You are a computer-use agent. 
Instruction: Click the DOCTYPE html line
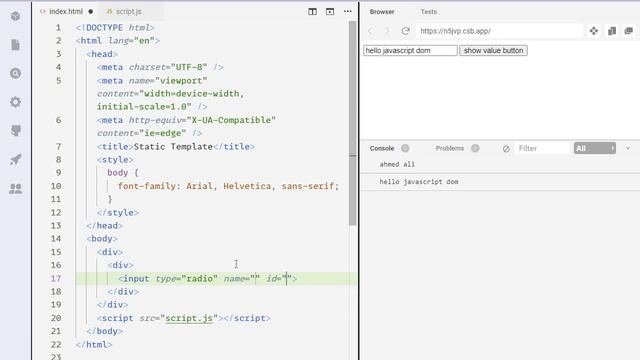coord(115,27)
